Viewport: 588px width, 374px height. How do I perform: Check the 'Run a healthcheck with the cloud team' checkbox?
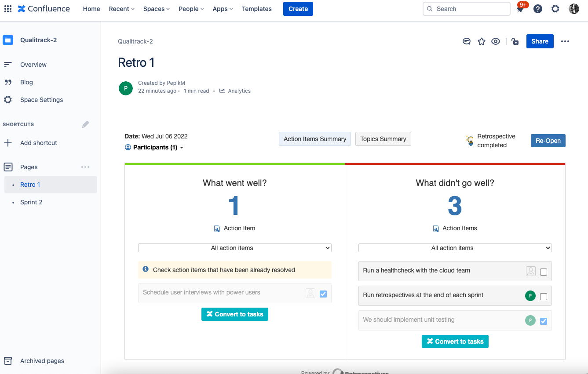544,272
